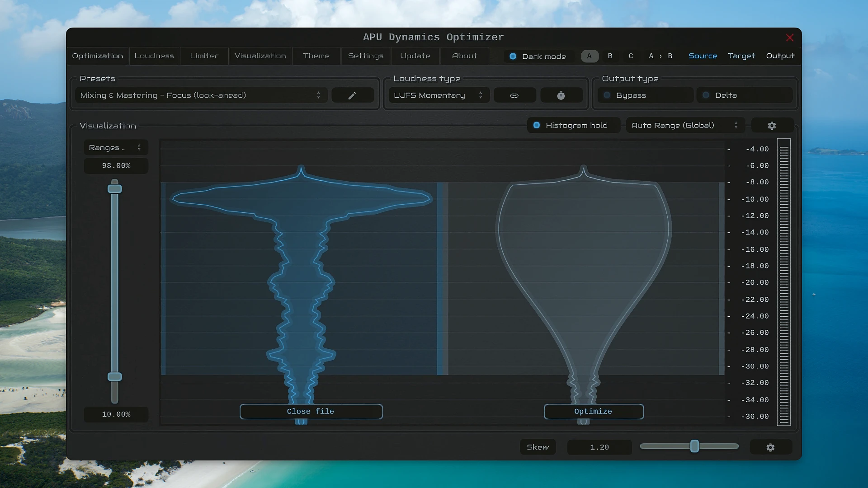This screenshot has height=488, width=868.
Task: Switch to the Theme tab
Action: pos(316,56)
